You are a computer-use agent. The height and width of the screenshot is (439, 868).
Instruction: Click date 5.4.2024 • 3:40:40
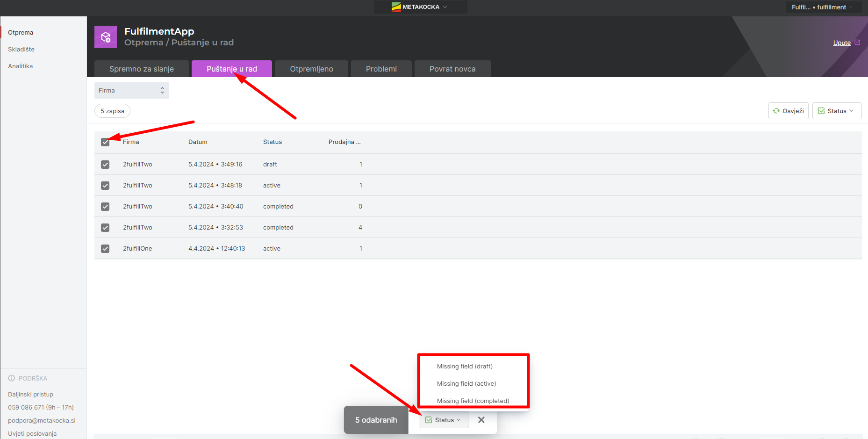coord(216,207)
